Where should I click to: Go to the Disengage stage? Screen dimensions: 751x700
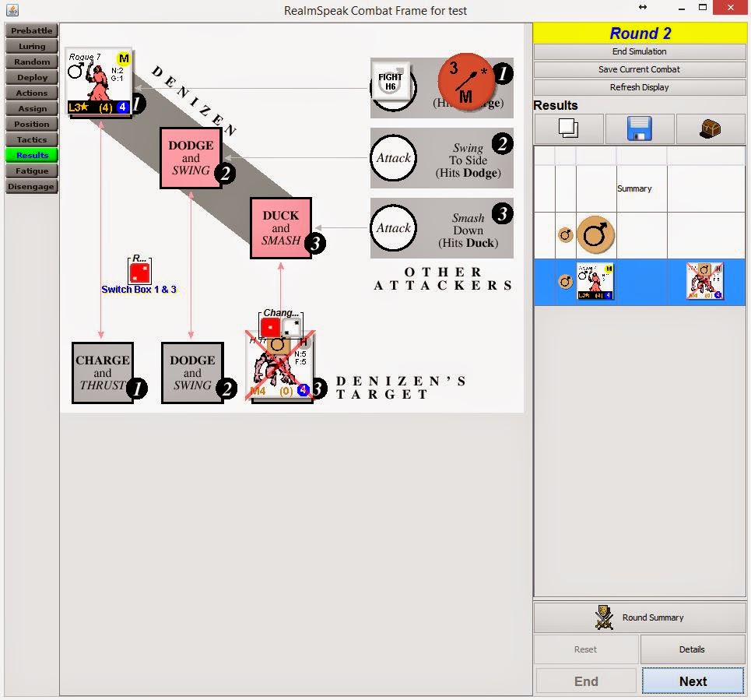point(32,186)
